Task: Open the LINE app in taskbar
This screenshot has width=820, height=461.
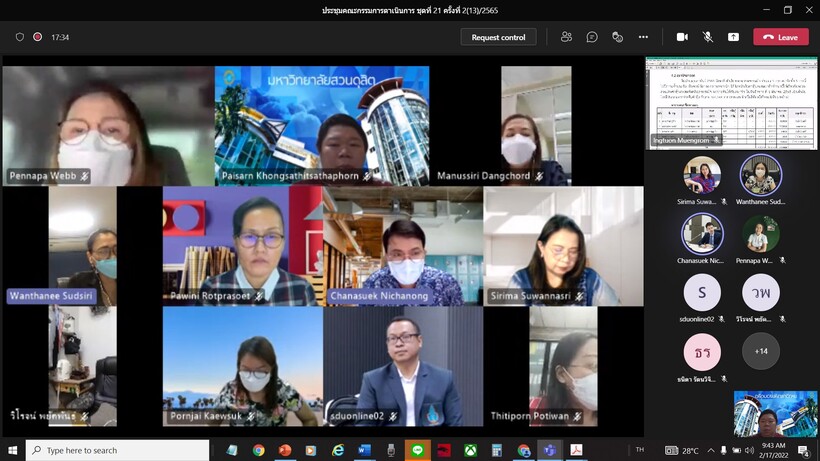Action: tap(417, 451)
